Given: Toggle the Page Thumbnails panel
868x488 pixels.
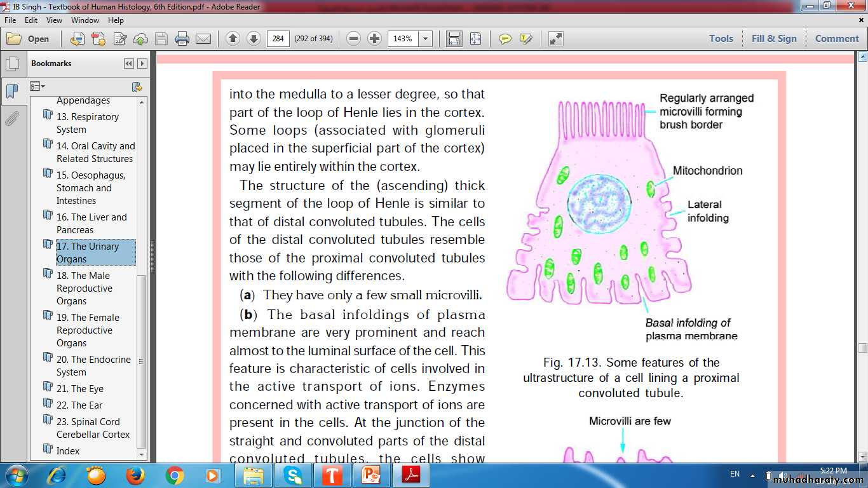Looking at the screenshot, I should pyautogui.click(x=12, y=64).
